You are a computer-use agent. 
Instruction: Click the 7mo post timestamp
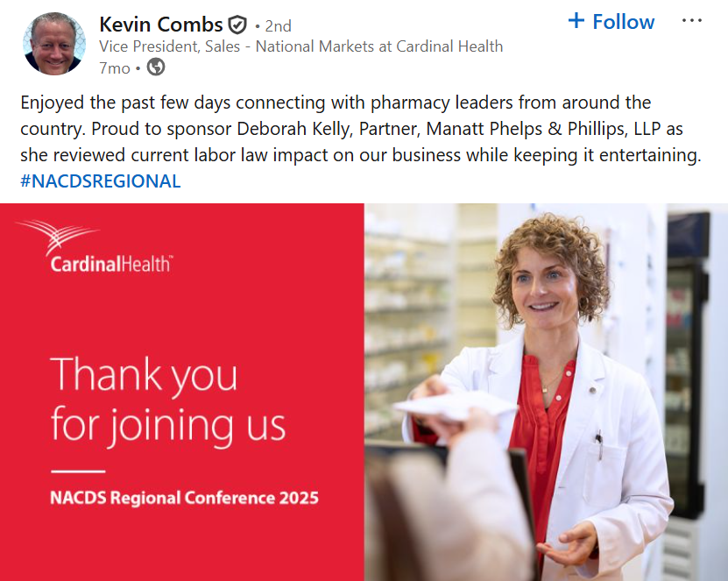[x=114, y=67]
